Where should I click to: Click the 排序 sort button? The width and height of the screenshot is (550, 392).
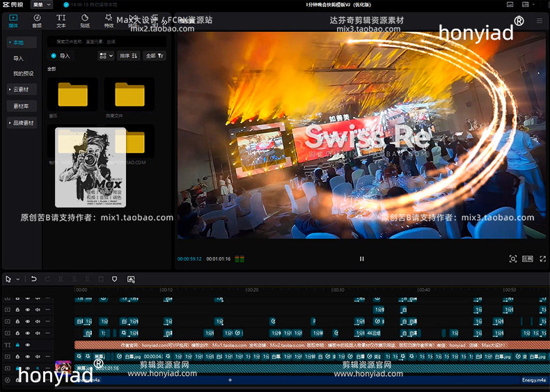(128, 56)
